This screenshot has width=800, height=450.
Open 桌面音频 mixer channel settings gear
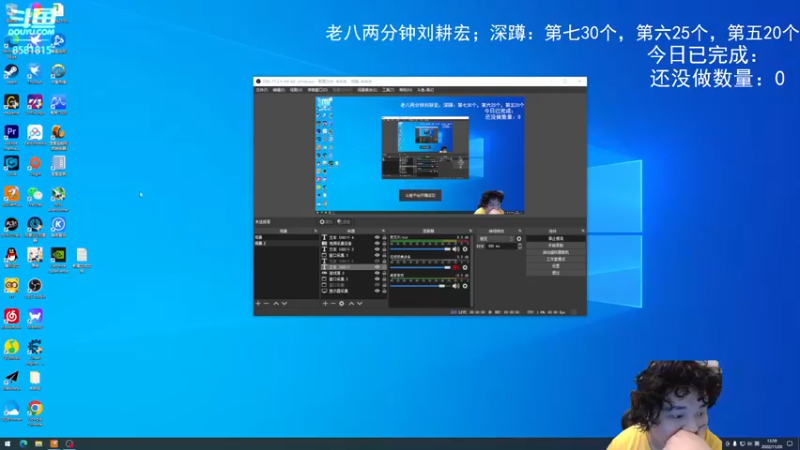click(x=465, y=286)
